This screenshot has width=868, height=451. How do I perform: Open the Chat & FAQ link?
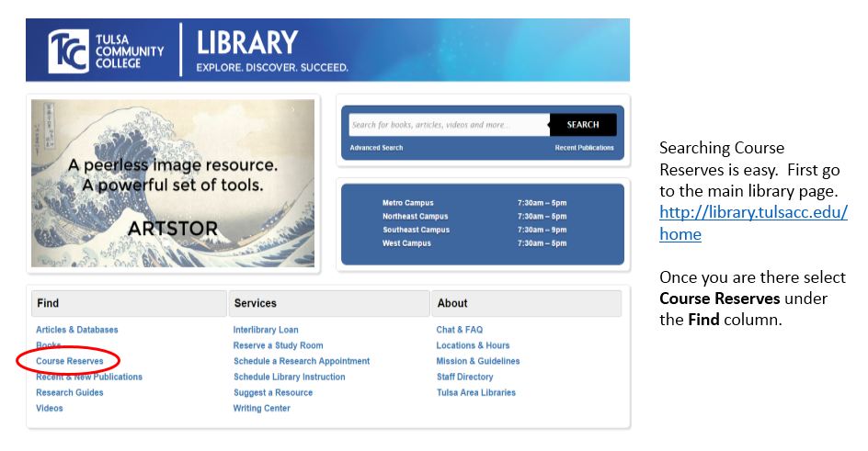tap(460, 330)
